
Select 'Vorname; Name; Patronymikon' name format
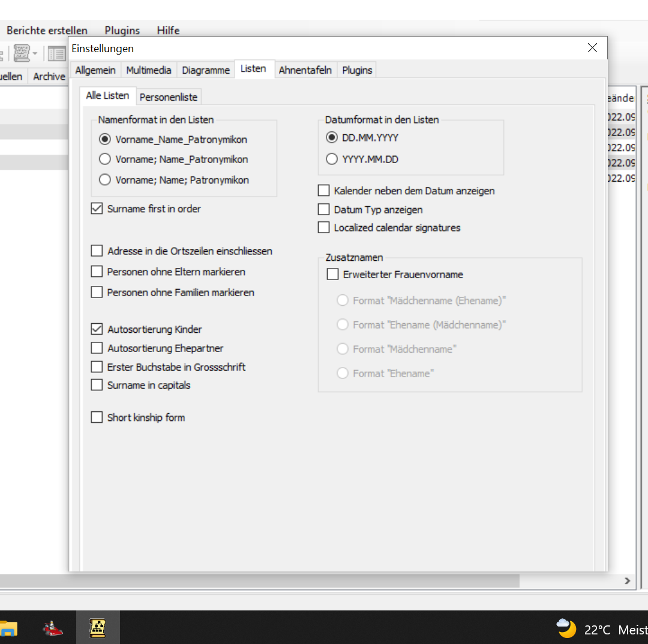(x=104, y=179)
